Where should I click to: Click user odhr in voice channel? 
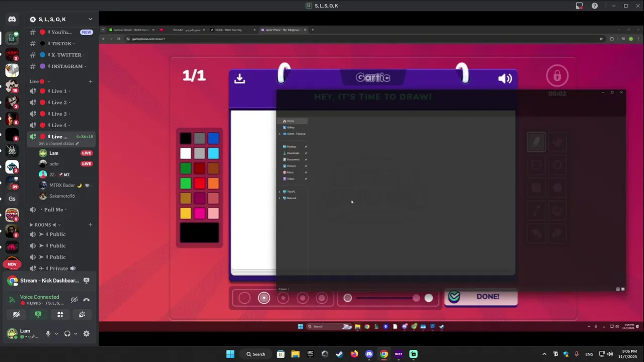pos(54,164)
